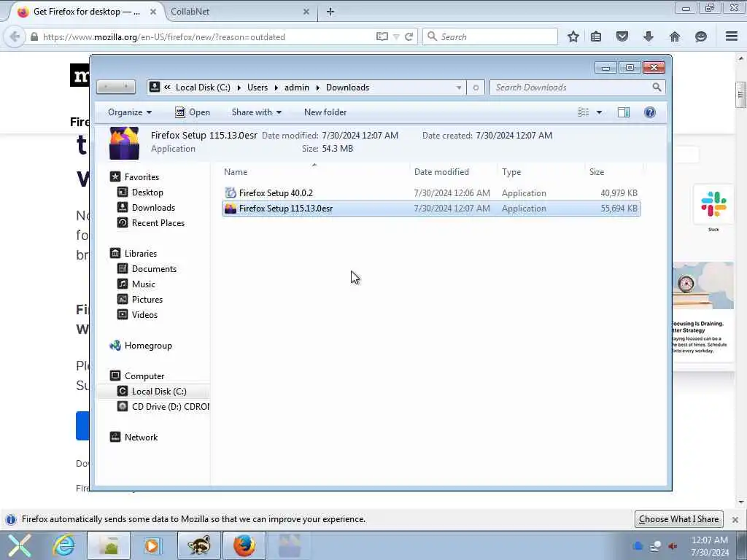Image resolution: width=747 pixels, height=560 pixels.
Task: Expand the address bar history dropdown
Action: point(459,87)
